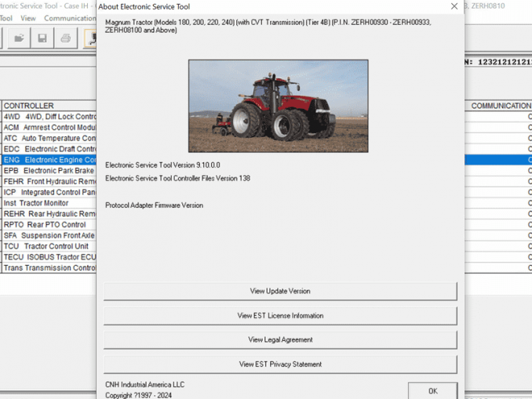The image size is (532, 399).
Task: Click the Protocol Adapter Firmware Version label
Action: tap(154, 205)
